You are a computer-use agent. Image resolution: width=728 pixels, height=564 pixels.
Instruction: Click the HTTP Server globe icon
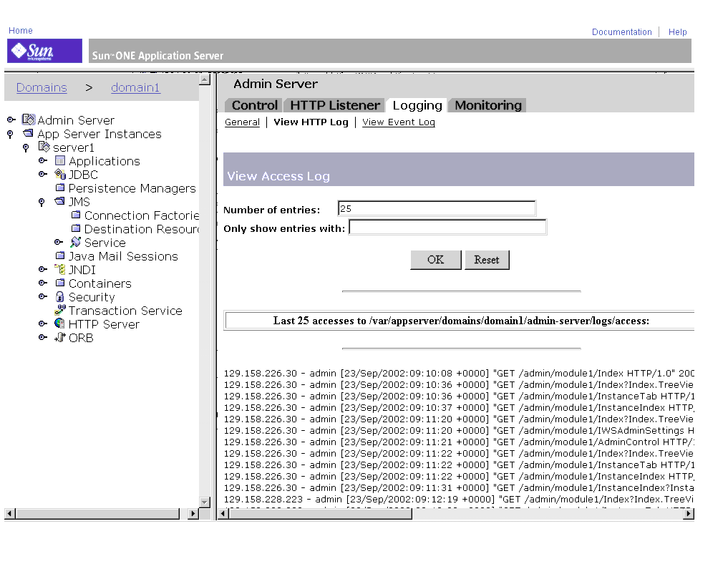click(x=59, y=323)
